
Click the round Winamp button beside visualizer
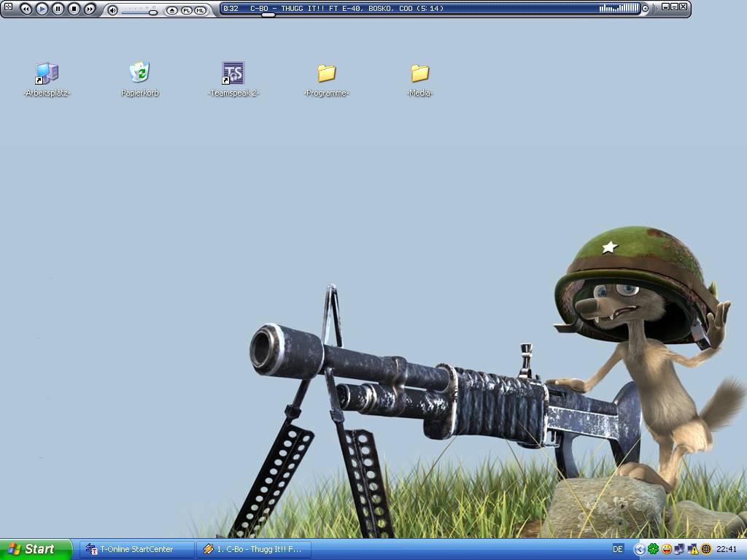[645, 9]
